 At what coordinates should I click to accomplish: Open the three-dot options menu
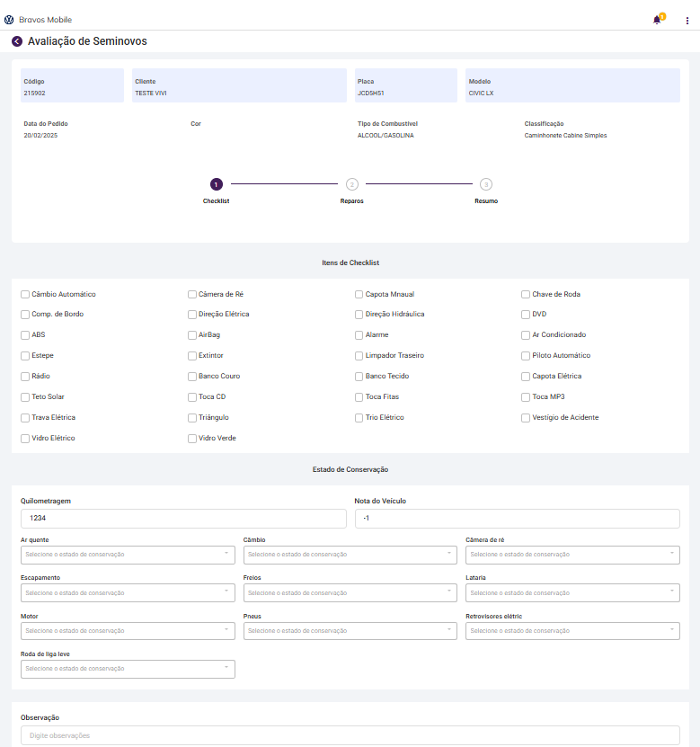click(687, 20)
